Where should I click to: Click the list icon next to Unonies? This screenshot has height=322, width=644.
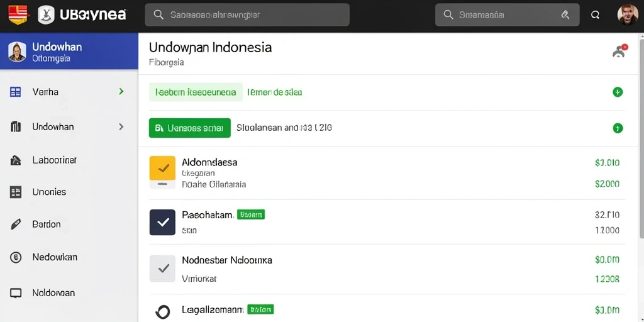(15, 192)
